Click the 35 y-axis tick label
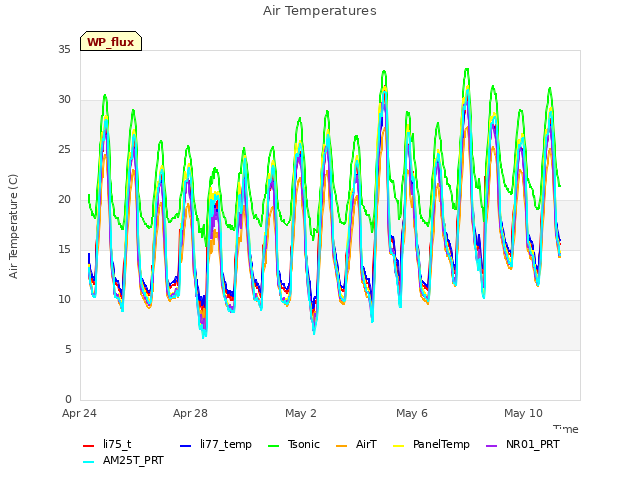This screenshot has height=480, width=640. (64, 50)
